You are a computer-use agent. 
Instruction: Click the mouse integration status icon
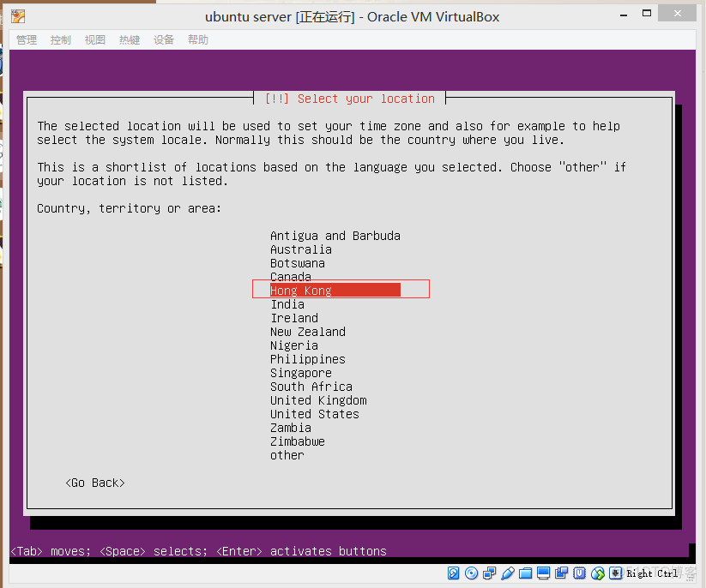[x=598, y=573]
